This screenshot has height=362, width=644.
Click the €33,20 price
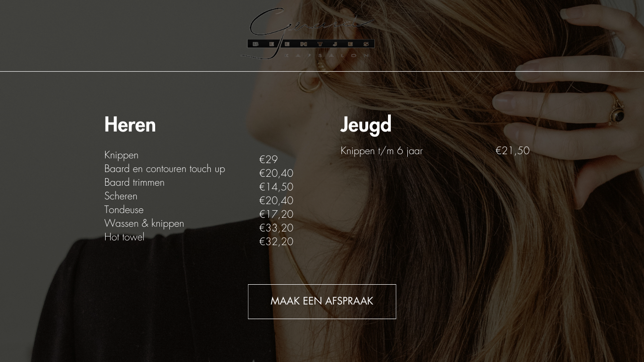pyautogui.click(x=276, y=228)
